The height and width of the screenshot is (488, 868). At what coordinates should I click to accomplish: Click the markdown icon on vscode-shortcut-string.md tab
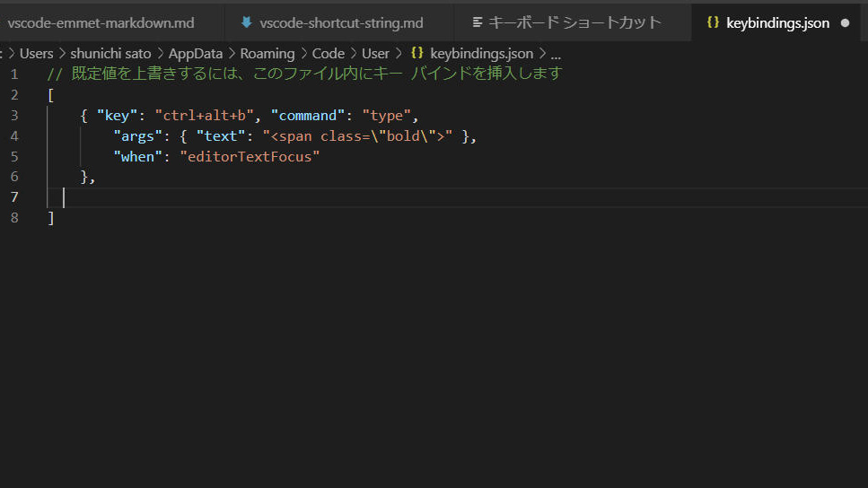(246, 22)
